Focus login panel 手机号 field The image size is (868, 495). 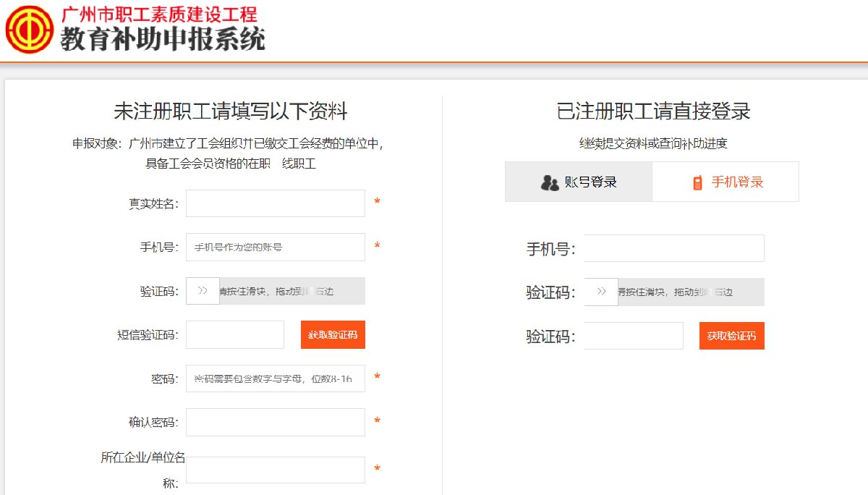tap(673, 248)
